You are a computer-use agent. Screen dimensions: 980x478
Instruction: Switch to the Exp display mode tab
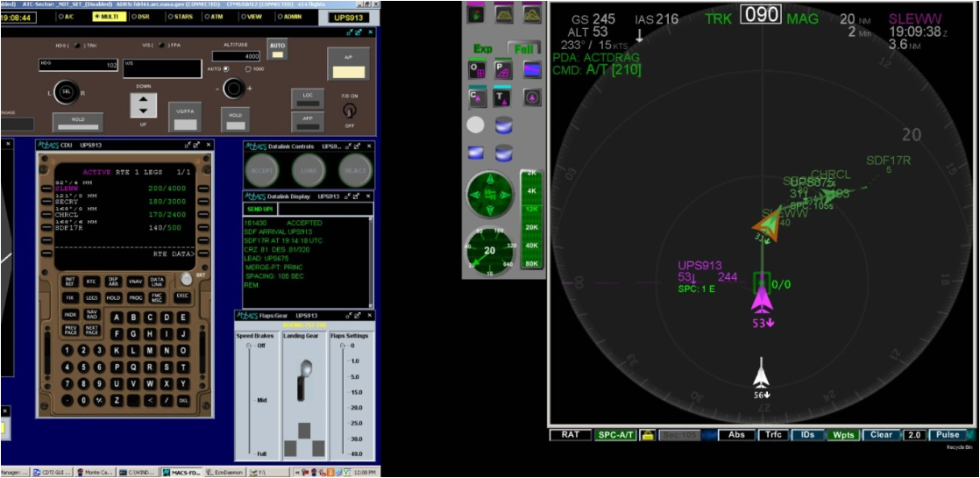click(482, 48)
